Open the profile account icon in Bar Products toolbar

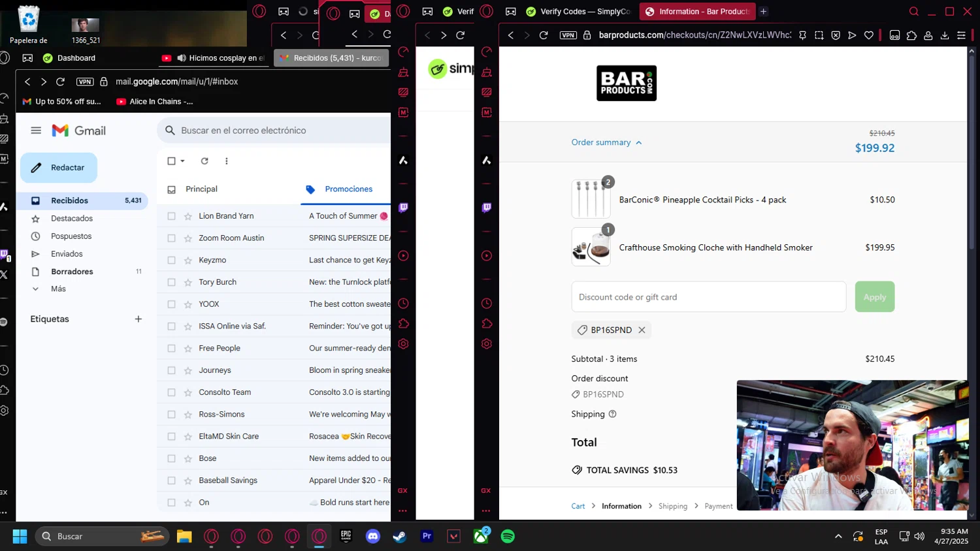928,35
